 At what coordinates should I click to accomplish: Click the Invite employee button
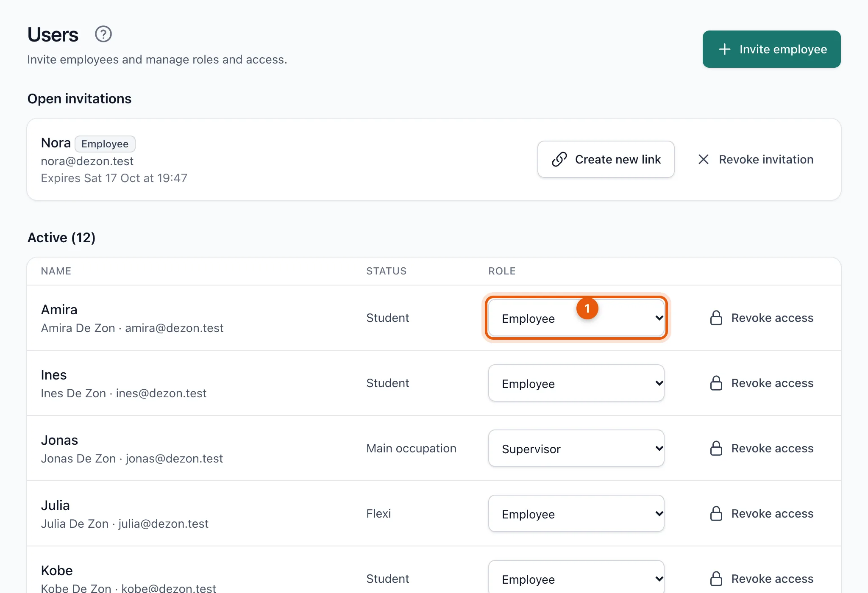coord(771,49)
